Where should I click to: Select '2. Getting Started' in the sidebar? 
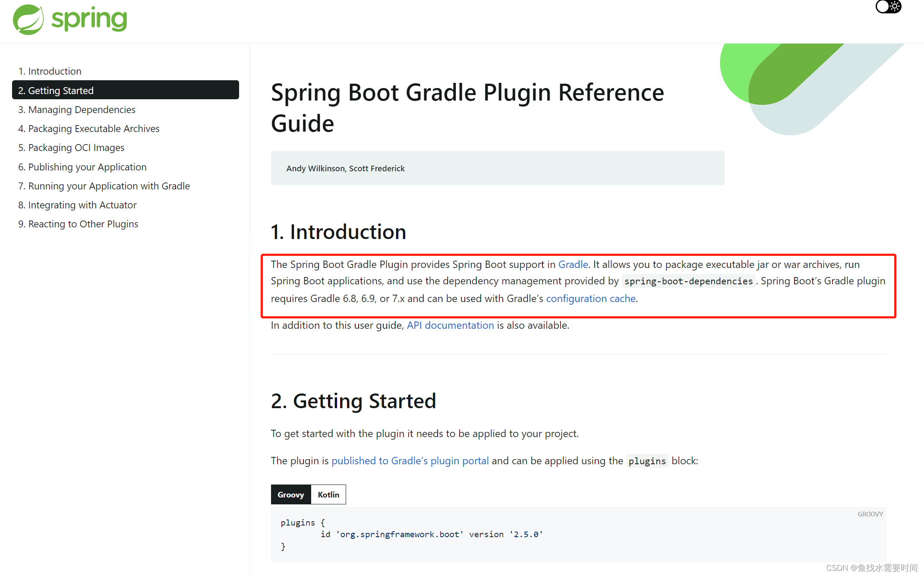(56, 90)
